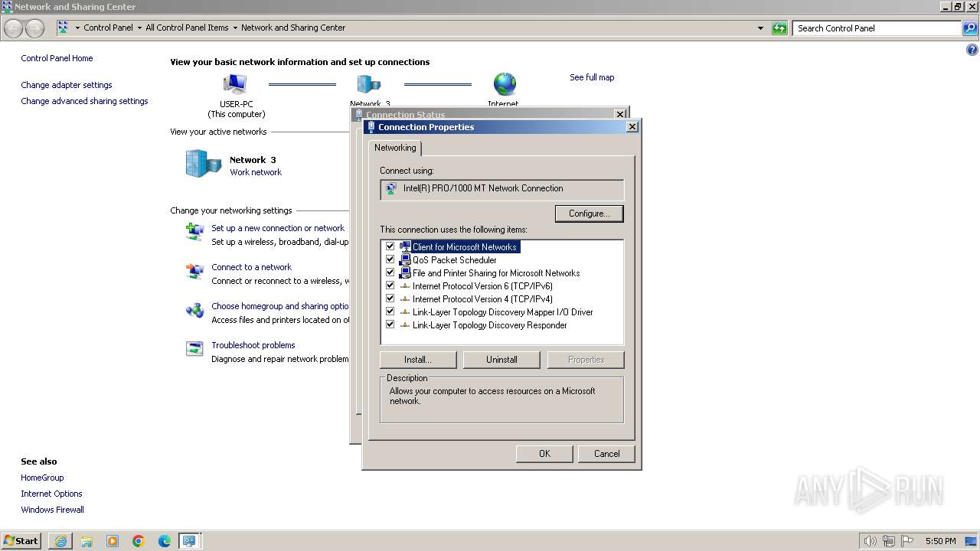Image resolution: width=980 pixels, height=551 pixels.
Task: Click the See full map link
Action: 592,77
